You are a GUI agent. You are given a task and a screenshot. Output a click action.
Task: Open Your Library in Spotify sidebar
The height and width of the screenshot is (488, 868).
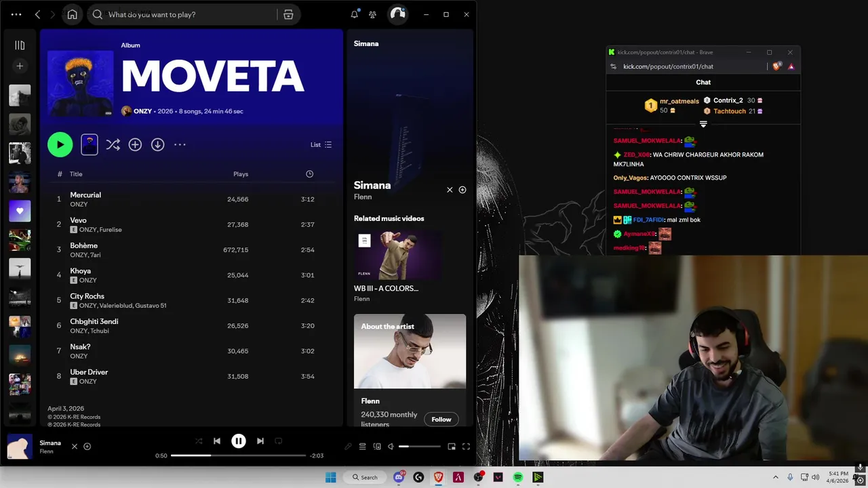pos(20,45)
